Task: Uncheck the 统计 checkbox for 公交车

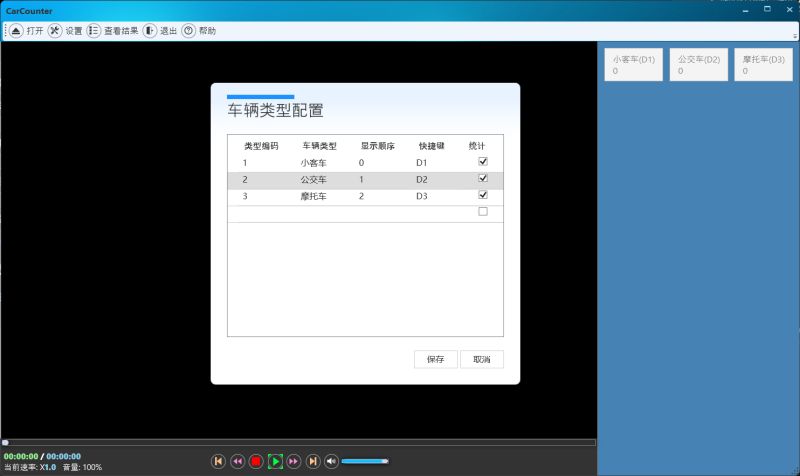Action: [483, 178]
